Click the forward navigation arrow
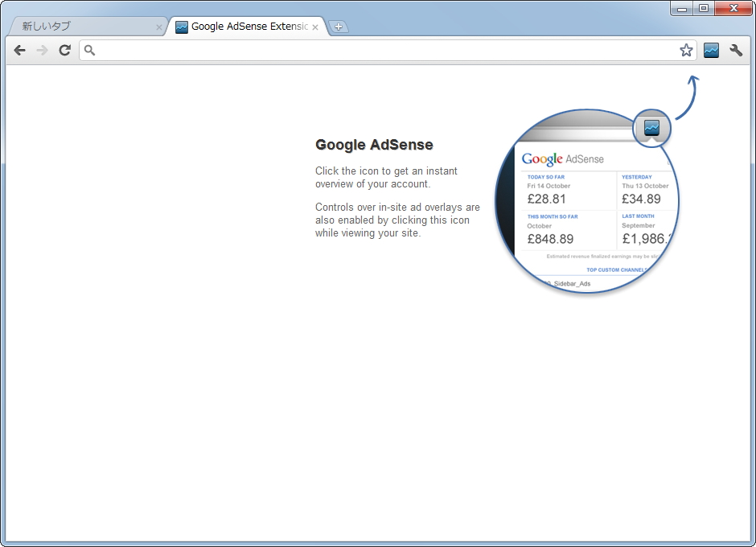Screen dimensions: 756x547 [x=43, y=50]
